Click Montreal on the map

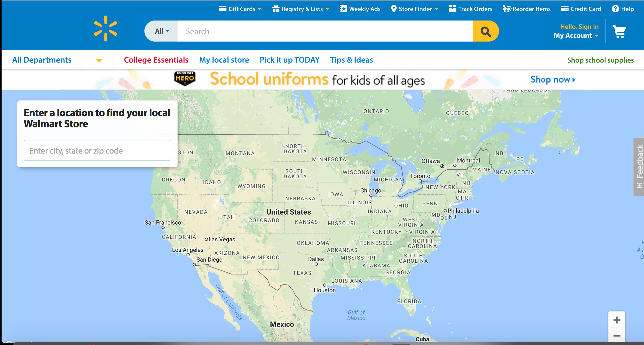[468, 160]
